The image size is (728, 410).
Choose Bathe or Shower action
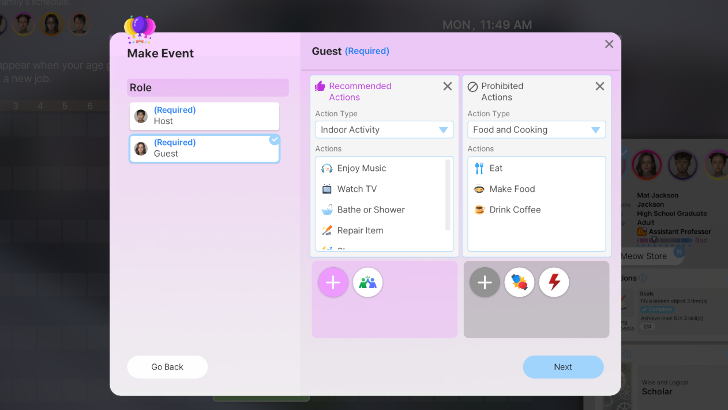[372, 210]
